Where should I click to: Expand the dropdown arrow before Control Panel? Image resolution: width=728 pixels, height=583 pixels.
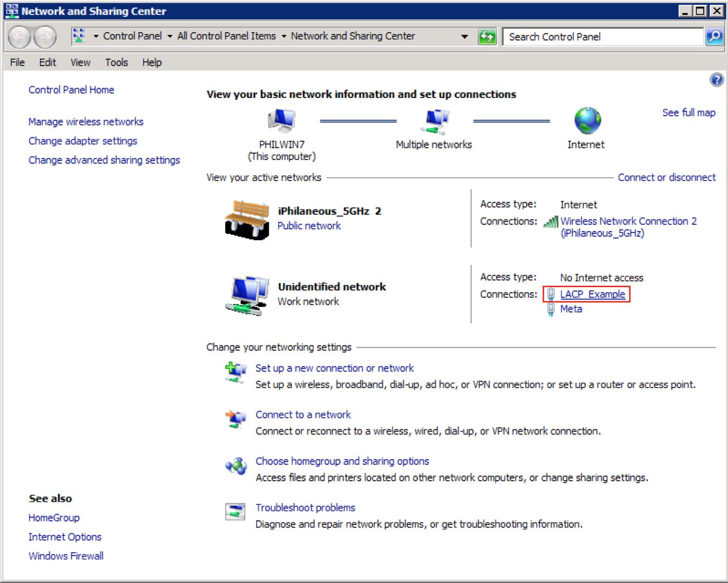pos(96,36)
